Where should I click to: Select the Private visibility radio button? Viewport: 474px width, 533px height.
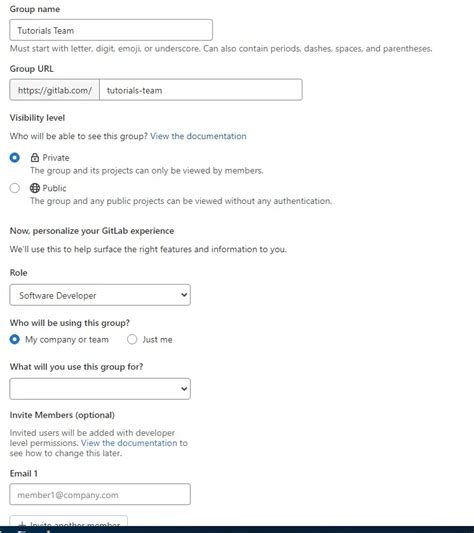(15, 158)
